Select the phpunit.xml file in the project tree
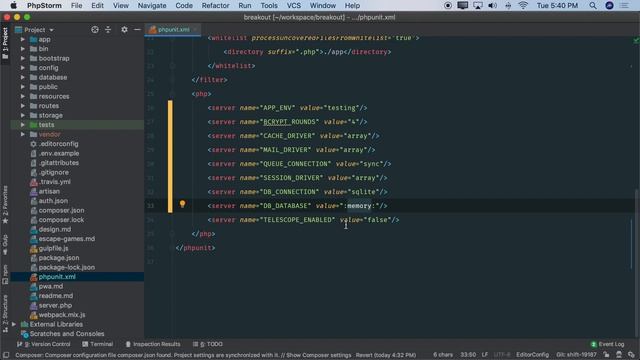640x360 pixels. [x=57, y=277]
